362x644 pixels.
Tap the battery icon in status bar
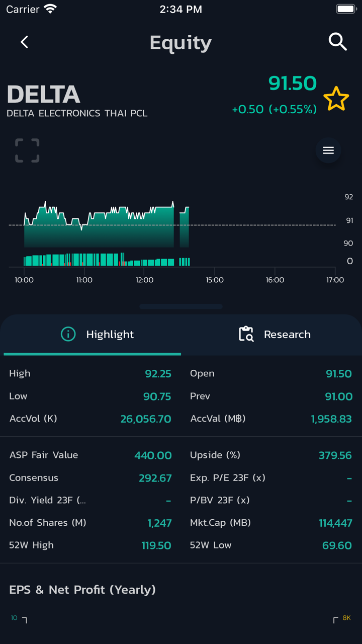coord(345,9)
